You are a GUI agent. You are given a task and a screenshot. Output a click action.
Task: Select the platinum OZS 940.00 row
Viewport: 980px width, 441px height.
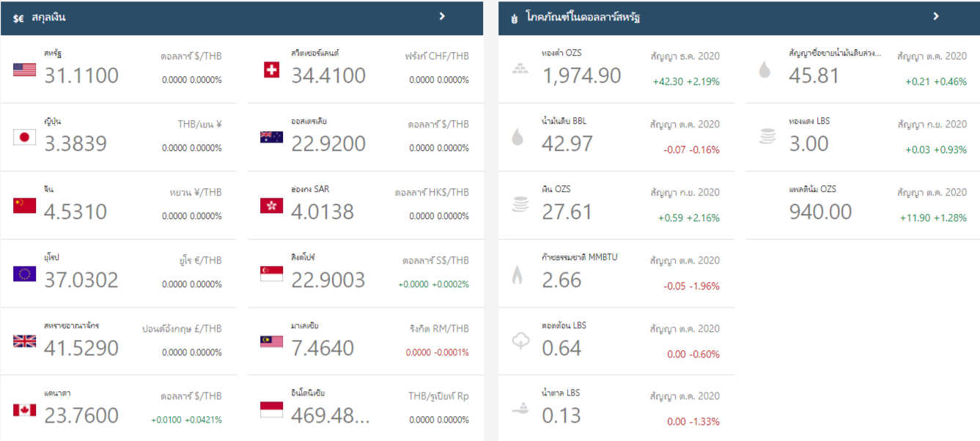(862, 204)
